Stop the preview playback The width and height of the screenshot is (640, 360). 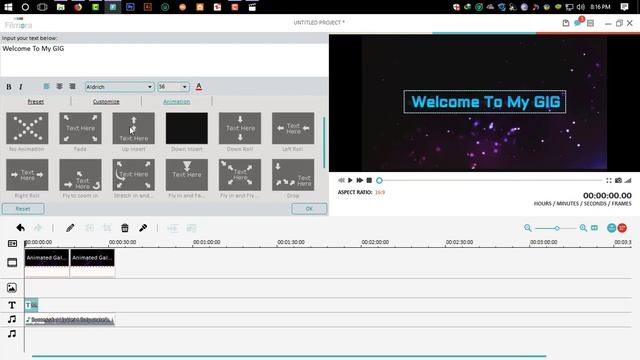(x=369, y=180)
